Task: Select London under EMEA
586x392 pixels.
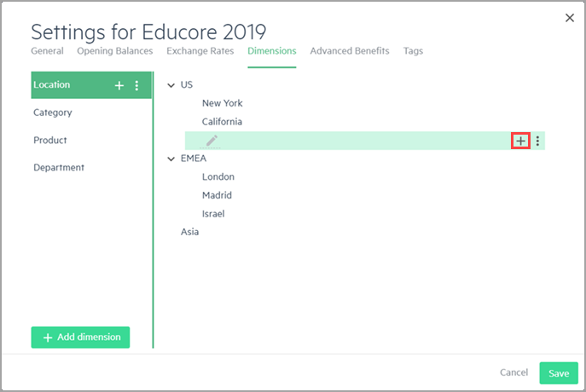Action: click(x=218, y=176)
